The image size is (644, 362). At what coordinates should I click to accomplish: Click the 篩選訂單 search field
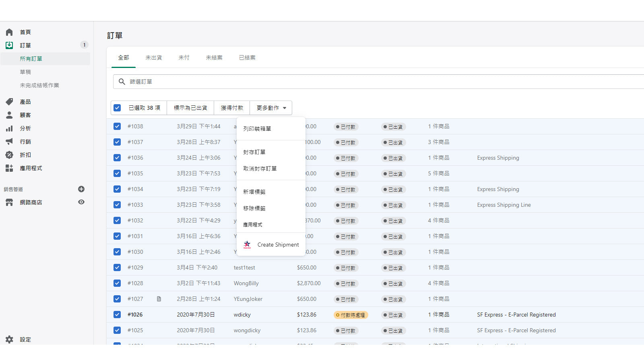coord(378,82)
